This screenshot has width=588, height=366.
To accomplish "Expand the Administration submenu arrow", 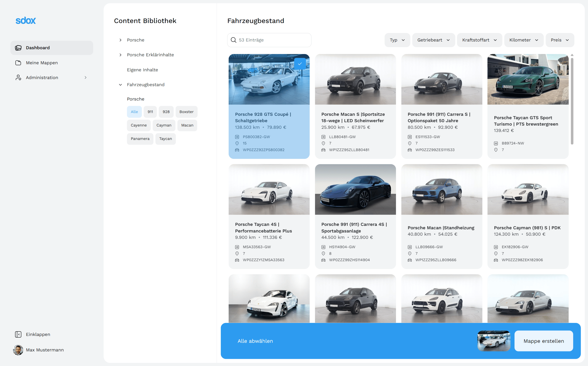I will [x=85, y=77].
